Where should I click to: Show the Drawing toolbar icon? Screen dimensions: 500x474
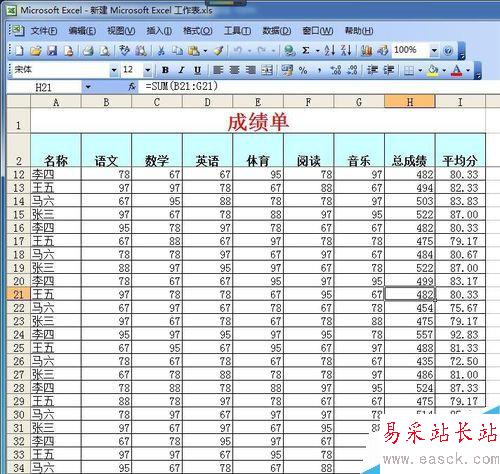click(x=383, y=51)
